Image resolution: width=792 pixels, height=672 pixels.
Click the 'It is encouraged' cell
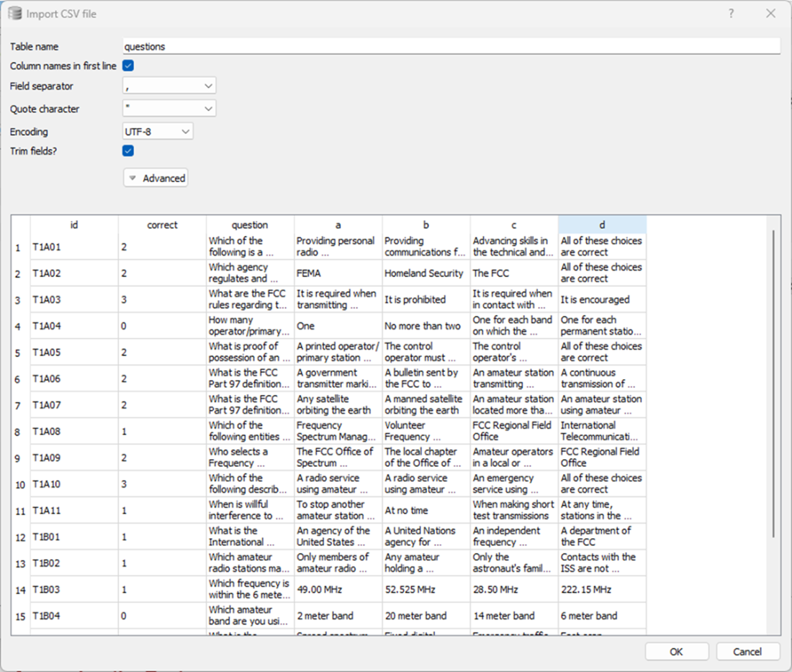(602, 299)
